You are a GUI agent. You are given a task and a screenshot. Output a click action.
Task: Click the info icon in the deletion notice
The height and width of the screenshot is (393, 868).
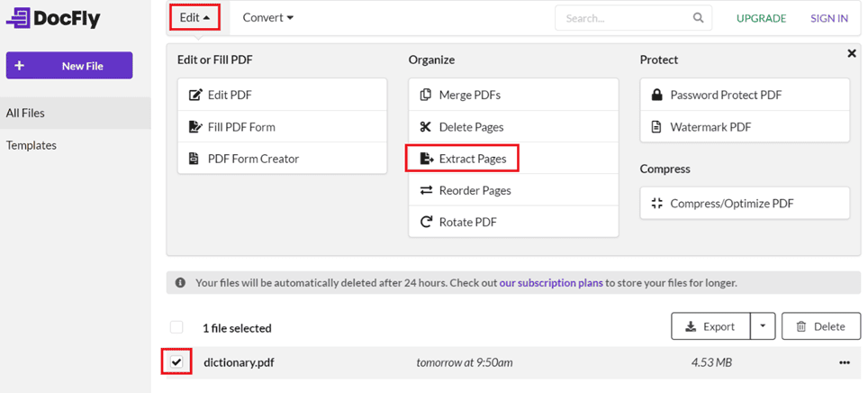pos(180,283)
